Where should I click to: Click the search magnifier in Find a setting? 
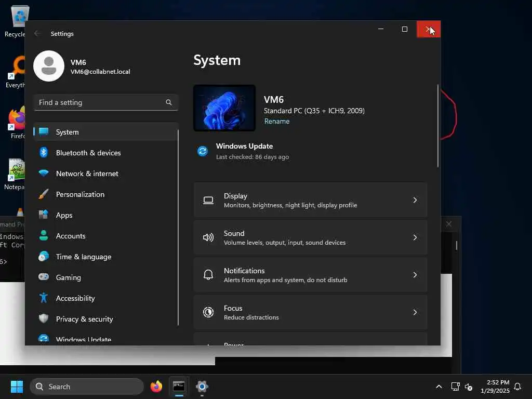[169, 102]
